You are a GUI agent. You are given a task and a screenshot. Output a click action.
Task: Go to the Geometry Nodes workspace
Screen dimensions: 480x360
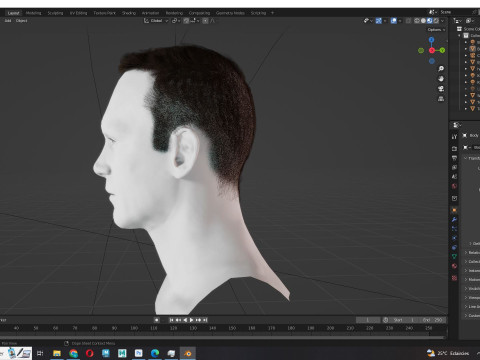(x=230, y=13)
